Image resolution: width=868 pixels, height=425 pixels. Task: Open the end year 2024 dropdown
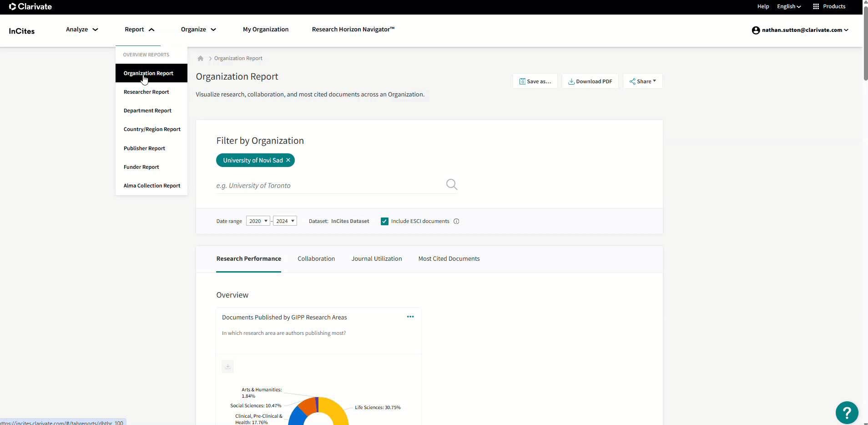point(285,221)
